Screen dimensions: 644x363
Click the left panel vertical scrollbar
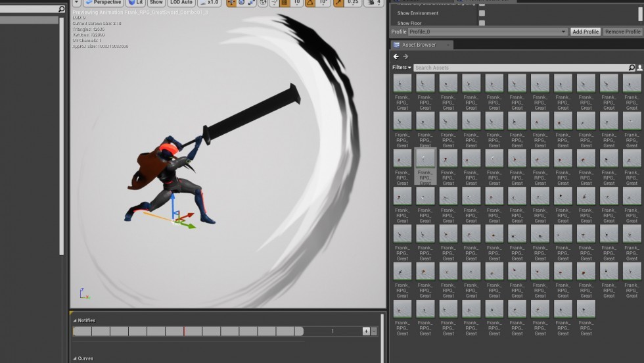tap(61, 135)
